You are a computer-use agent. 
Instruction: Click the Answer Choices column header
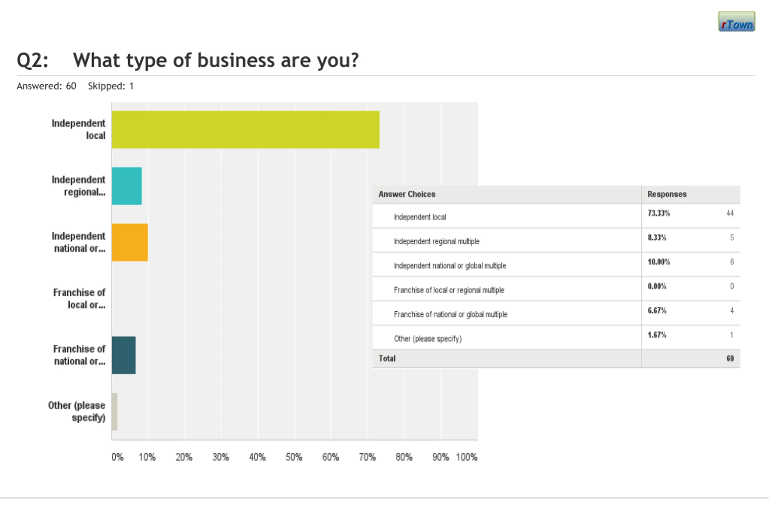click(x=407, y=194)
